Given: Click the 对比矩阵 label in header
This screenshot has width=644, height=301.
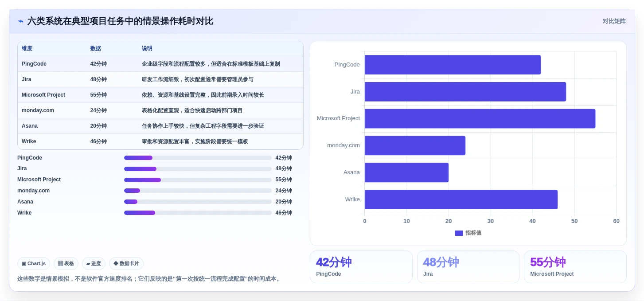Looking at the screenshot, I should [614, 21].
